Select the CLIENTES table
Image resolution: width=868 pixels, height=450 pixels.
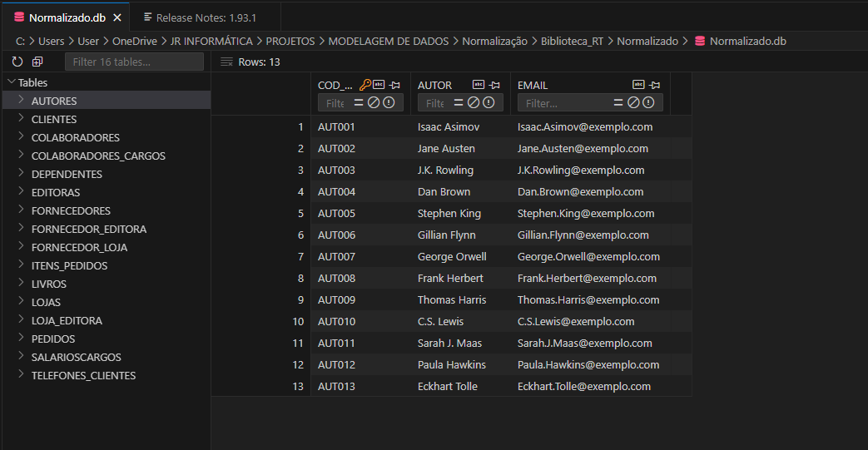click(54, 119)
